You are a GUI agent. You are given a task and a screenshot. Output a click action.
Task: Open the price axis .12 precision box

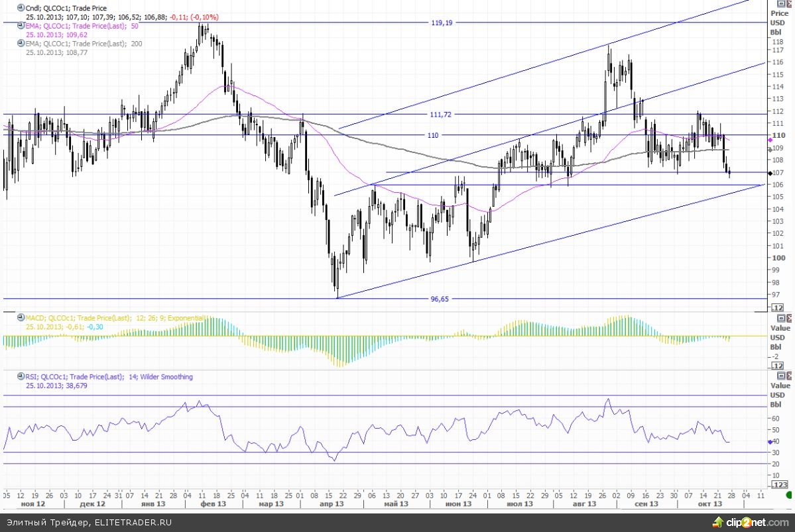[x=778, y=307]
